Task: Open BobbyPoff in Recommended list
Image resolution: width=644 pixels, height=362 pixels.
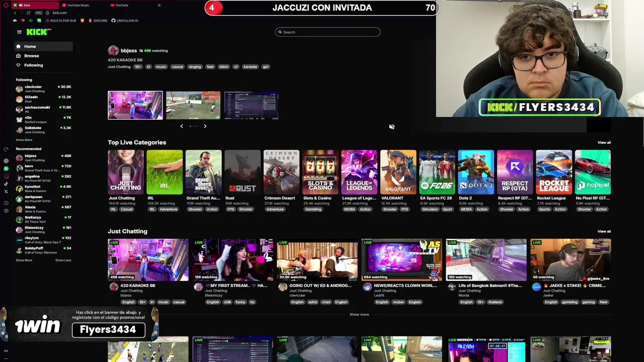Action: [x=43, y=250]
